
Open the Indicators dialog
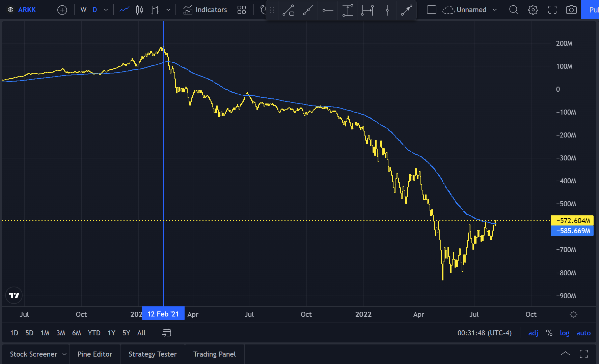click(205, 10)
